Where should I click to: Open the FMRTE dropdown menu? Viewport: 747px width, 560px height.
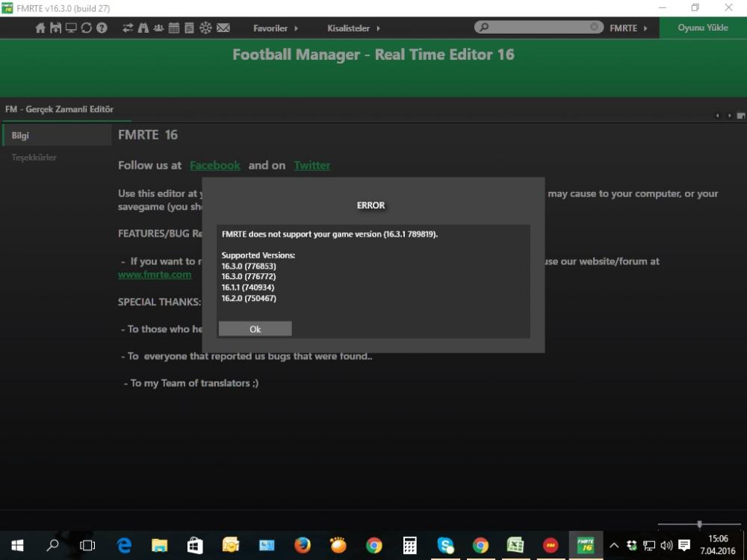coord(628,28)
